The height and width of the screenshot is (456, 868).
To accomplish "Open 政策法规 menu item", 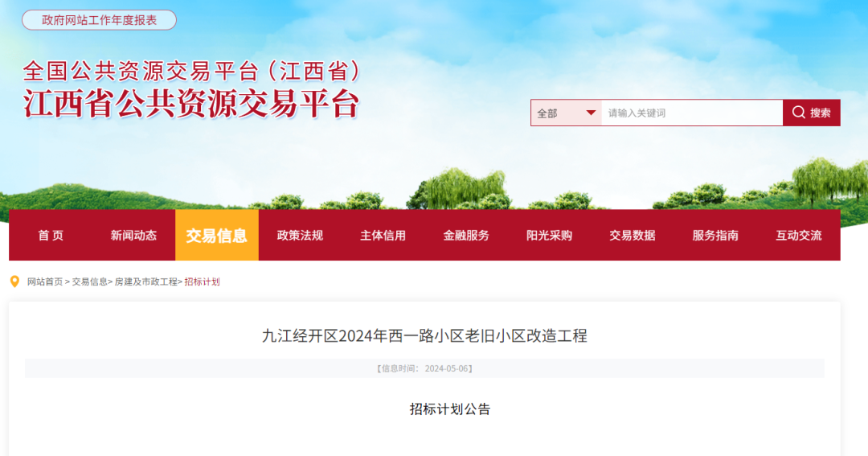I will tap(300, 236).
